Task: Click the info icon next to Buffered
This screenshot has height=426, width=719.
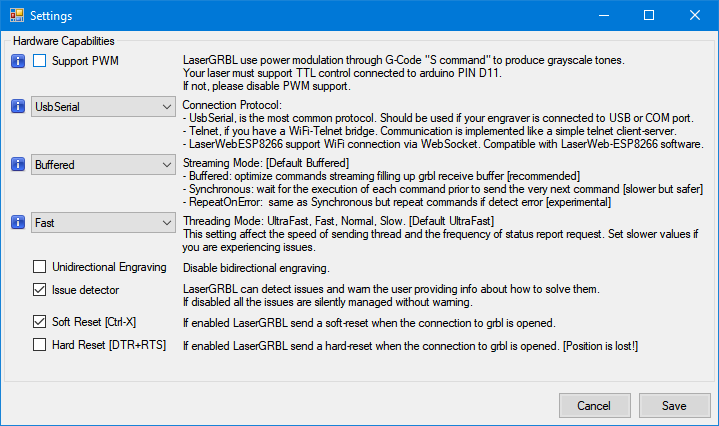Action: tap(17, 164)
